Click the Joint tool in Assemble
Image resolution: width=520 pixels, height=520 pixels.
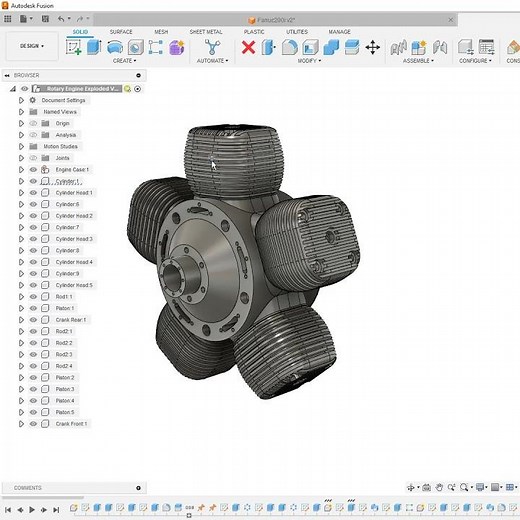(399, 47)
